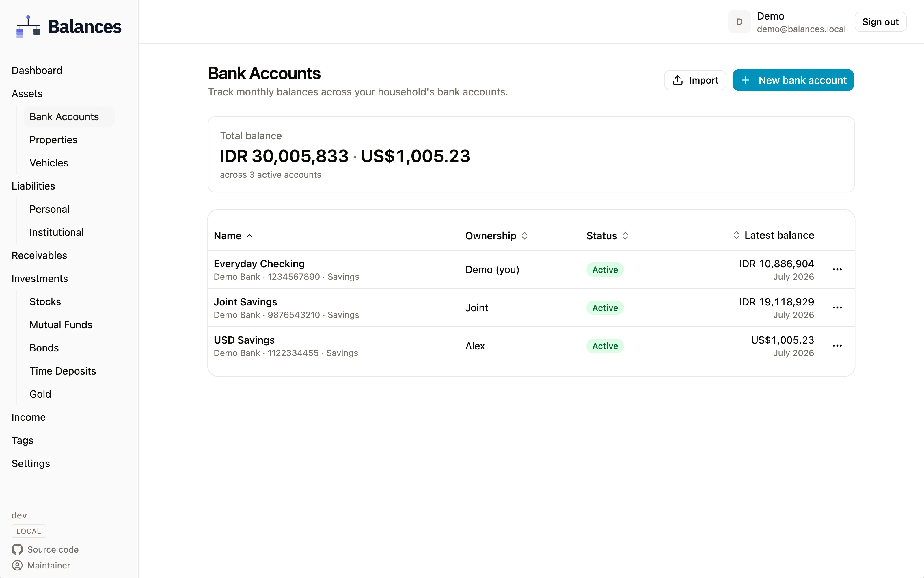
Task: Click Demo Bank · 9876543210 · Savings details
Action: coord(286,315)
